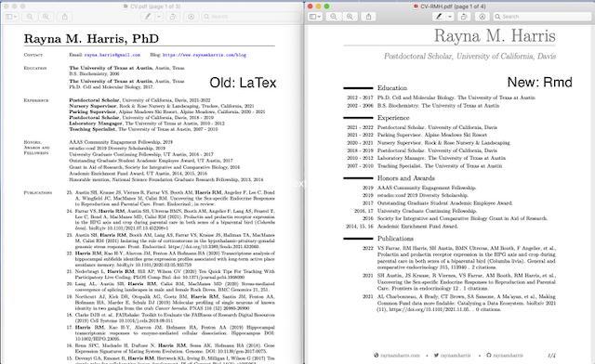
Task: Click 'Old: LaTex' annotation label
Action: click(x=243, y=83)
